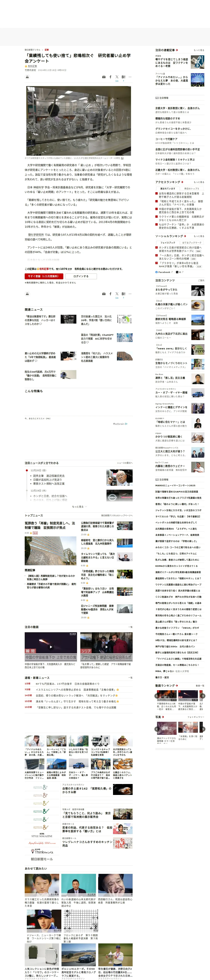Open the more (…) share menu under byline
Viewport: 210px width, 980px height.
point(130,77)
